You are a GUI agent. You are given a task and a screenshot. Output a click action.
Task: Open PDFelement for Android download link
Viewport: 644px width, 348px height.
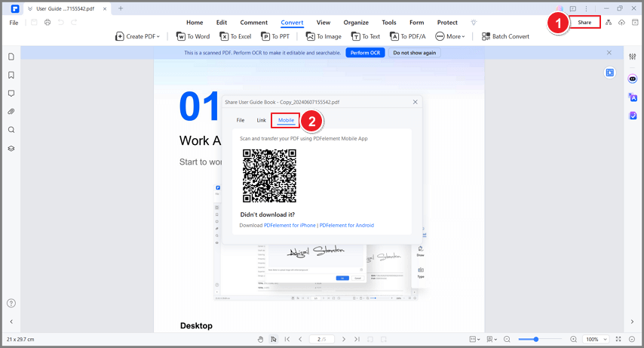click(x=347, y=226)
